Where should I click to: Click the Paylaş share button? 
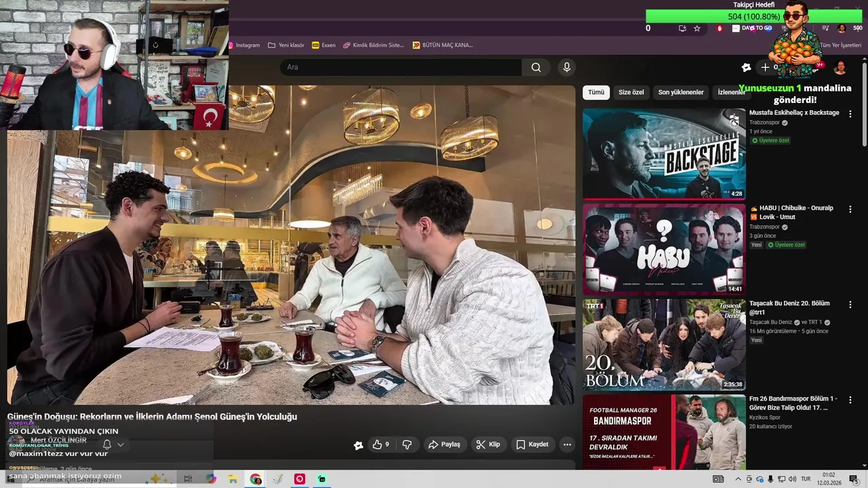(444, 445)
